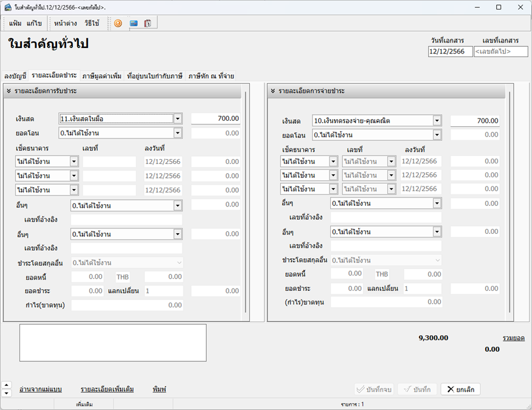Click first เลขที่อ้างอิง field in payment panel
The image size is (532, 410).
coord(386,217)
